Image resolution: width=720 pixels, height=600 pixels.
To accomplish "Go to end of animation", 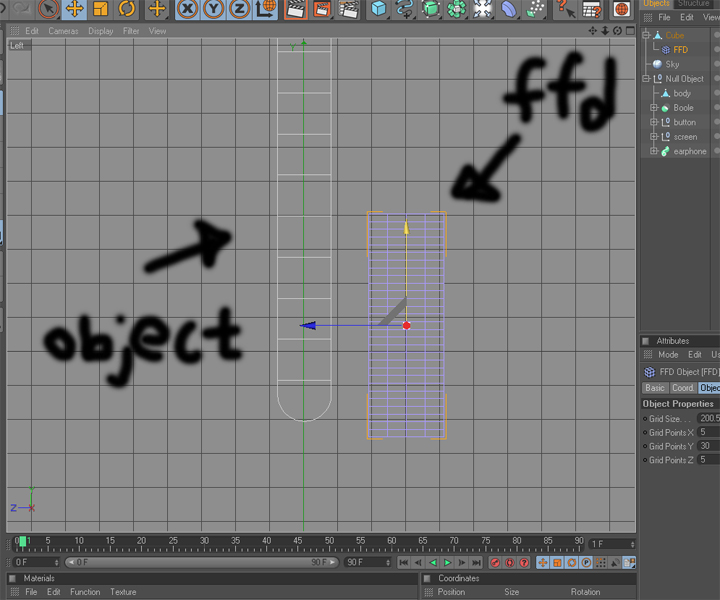I will pyautogui.click(x=476, y=562).
